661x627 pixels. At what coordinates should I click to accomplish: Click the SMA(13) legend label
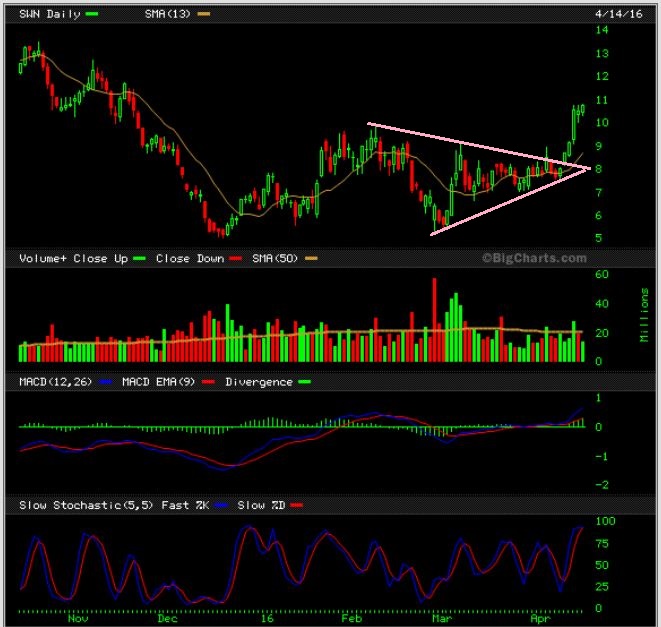[x=168, y=14]
